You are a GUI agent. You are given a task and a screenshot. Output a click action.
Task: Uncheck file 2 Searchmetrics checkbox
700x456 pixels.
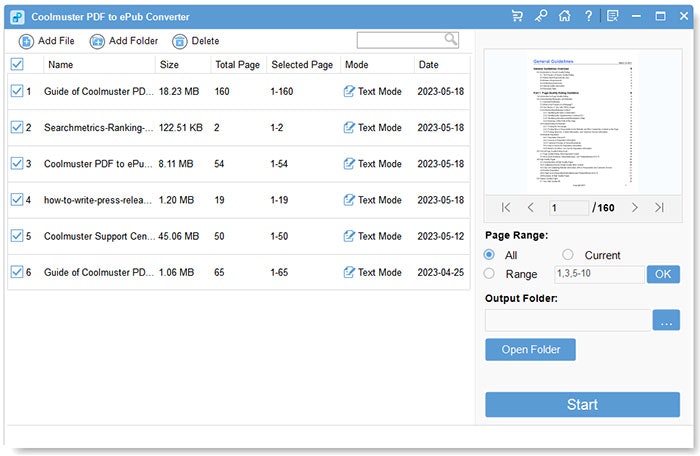pyautogui.click(x=17, y=127)
